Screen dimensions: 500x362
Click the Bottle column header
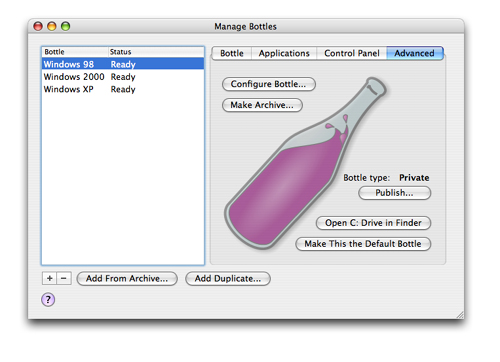click(75, 52)
